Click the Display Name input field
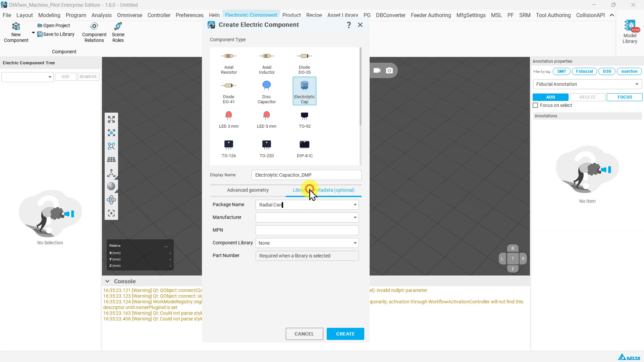644x362 pixels. (x=307, y=175)
